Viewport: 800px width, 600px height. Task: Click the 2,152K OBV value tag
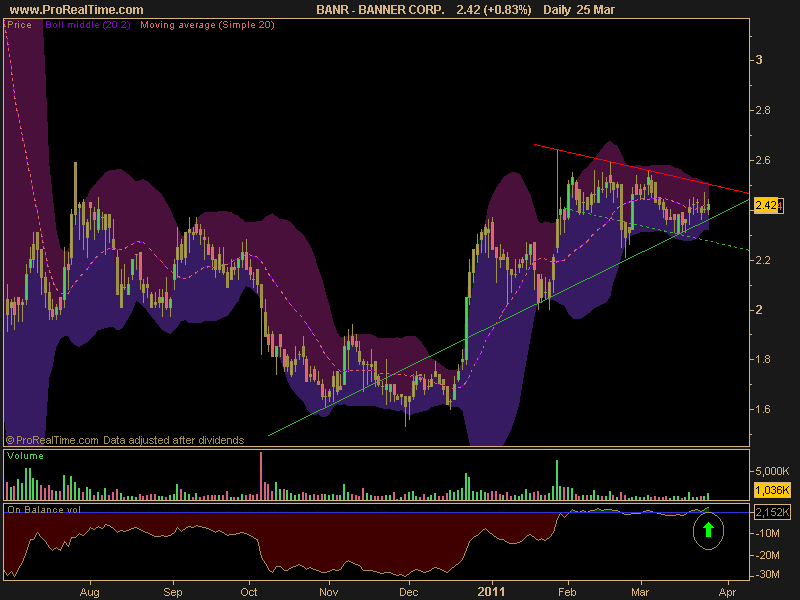(772, 512)
